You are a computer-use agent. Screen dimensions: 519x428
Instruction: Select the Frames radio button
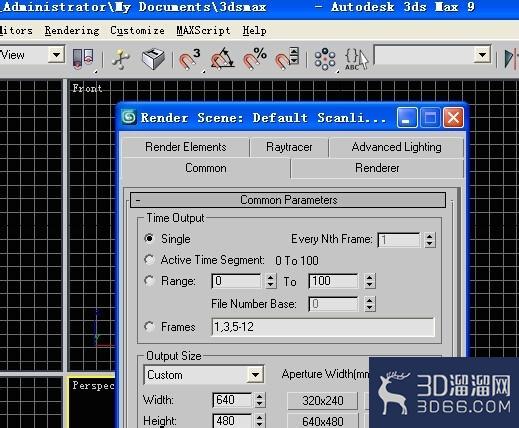pos(149,326)
